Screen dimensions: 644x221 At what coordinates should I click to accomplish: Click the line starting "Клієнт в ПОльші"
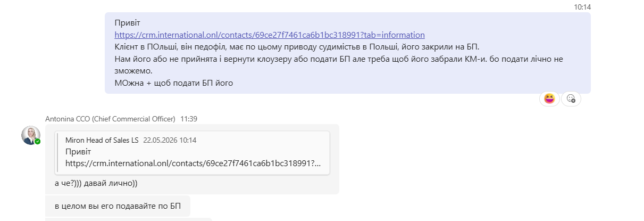click(297, 46)
